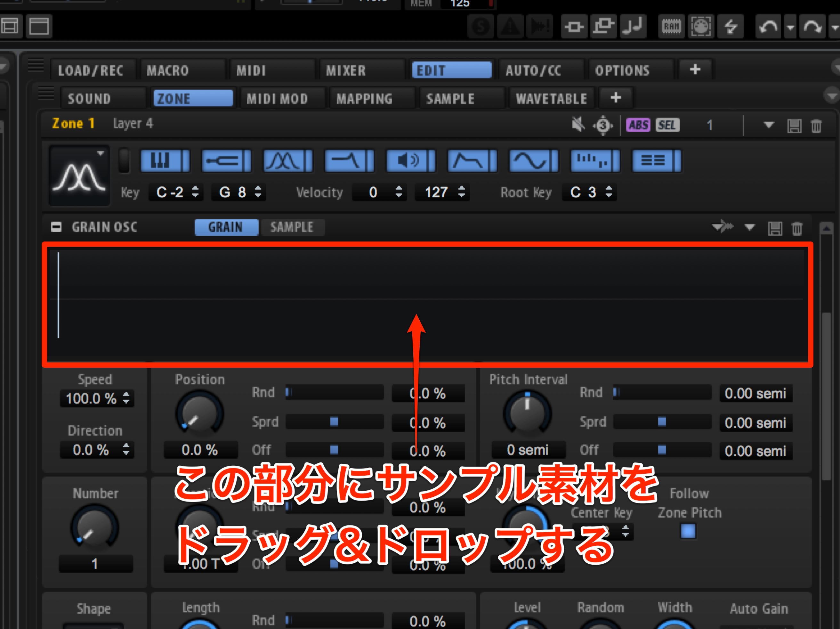Mute Zone 1 with speaker icon
840x629 pixels.
(x=578, y=125)
